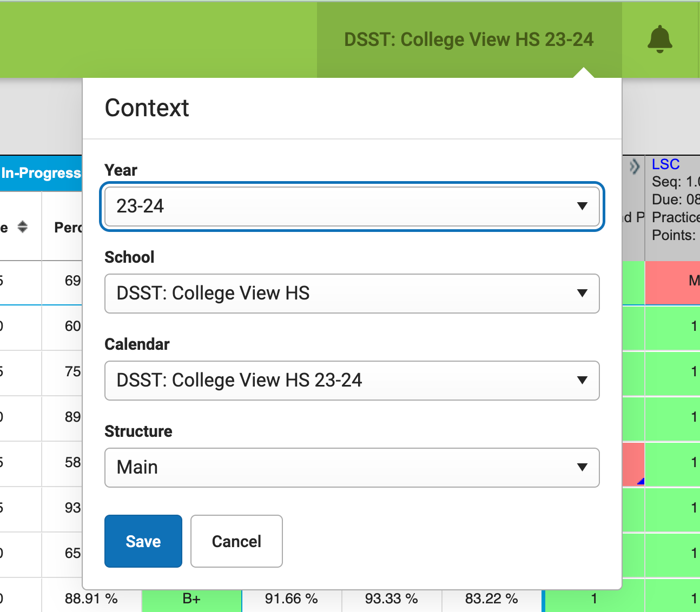700x612 pixels.
Task: Click the Cancel button
Action: pyautogui.click(x=236, y=541)
